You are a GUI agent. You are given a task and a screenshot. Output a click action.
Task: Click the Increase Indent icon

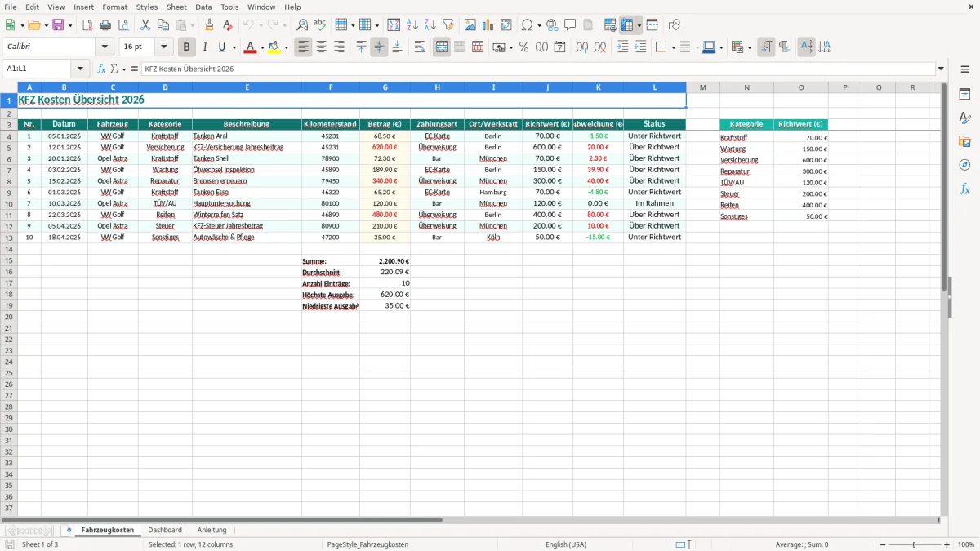coord(622,47)
